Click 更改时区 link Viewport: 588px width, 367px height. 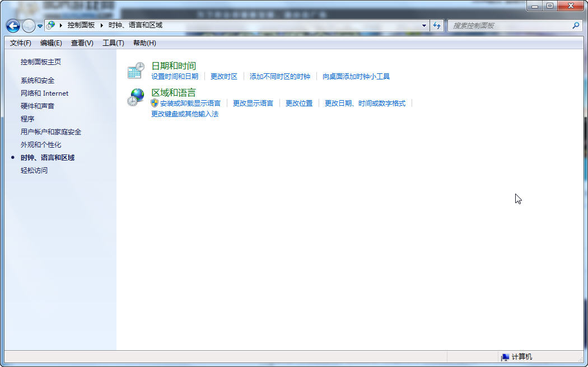coord(224,77)
